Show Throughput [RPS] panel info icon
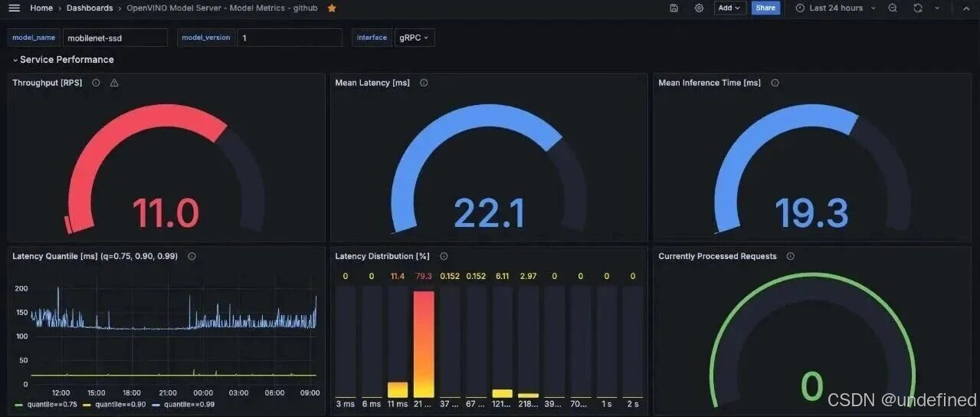The width and height of the screenshot is (980, 417). [96, 83]
